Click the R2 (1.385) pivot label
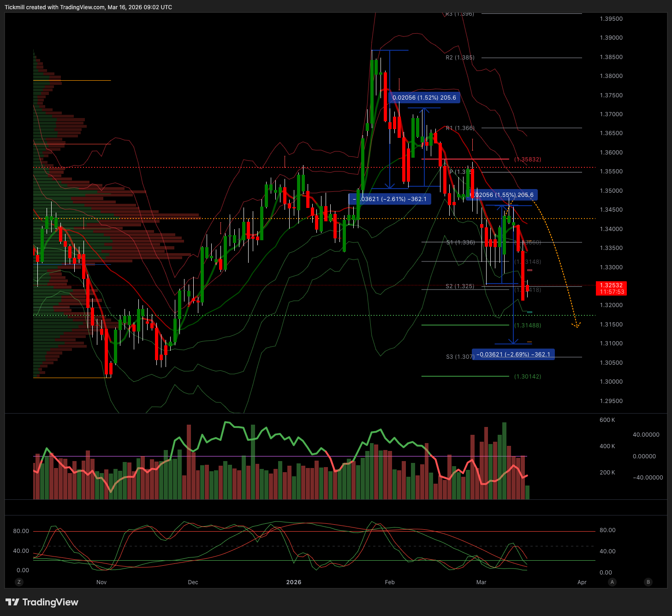672x616 pixels. [x=460, y=58]
